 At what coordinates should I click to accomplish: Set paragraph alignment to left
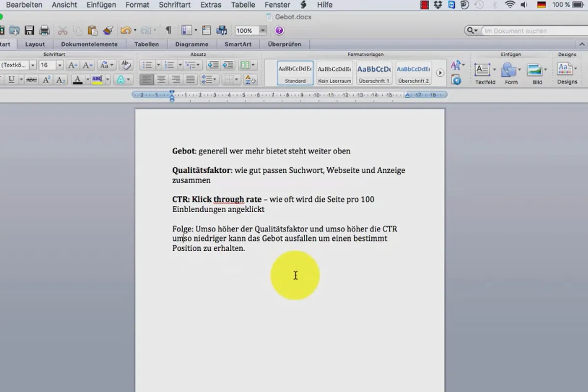pos(147,79)
